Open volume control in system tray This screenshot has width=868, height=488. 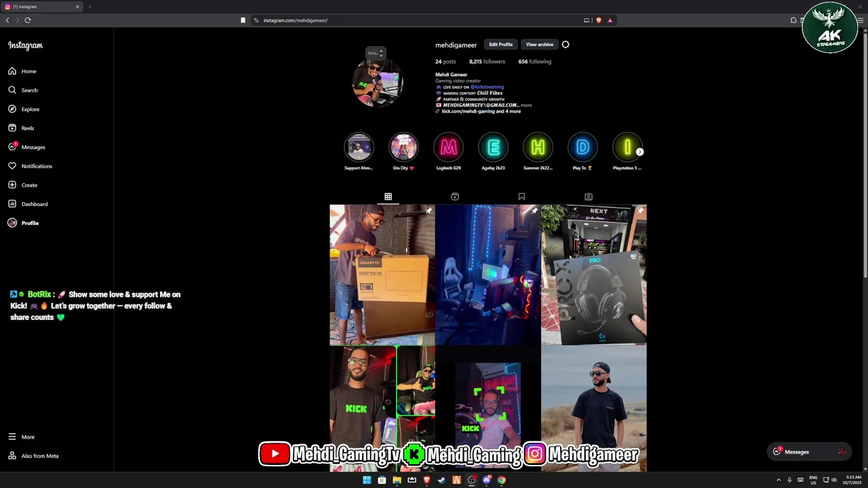point(833,480)
